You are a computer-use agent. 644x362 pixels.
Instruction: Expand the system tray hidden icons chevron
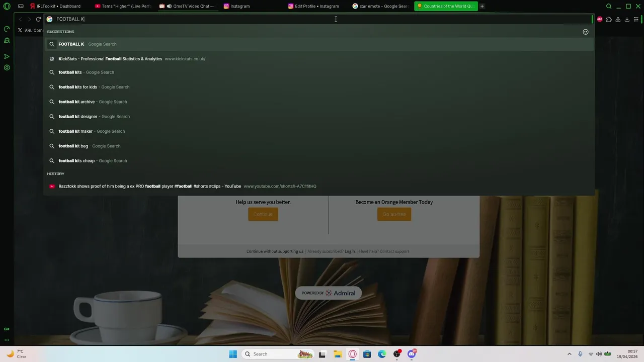pyautogui.click(x=570, y=354)
